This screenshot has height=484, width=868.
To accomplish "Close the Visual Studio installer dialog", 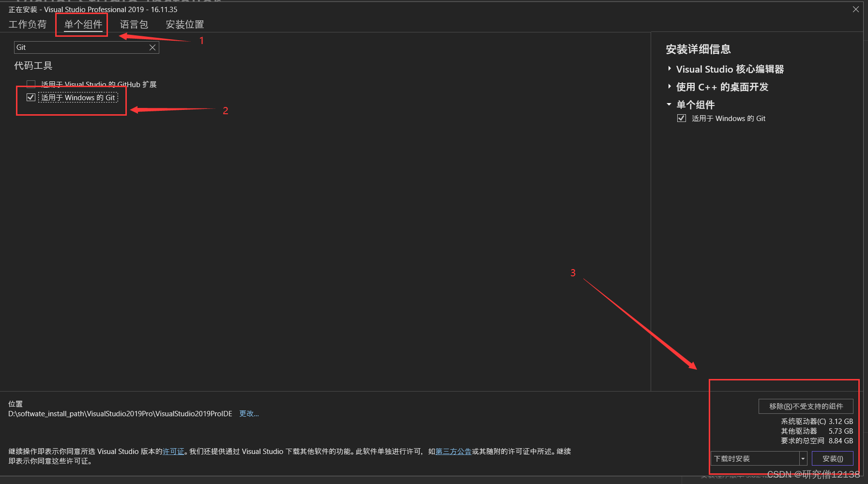I will [856, 10].
